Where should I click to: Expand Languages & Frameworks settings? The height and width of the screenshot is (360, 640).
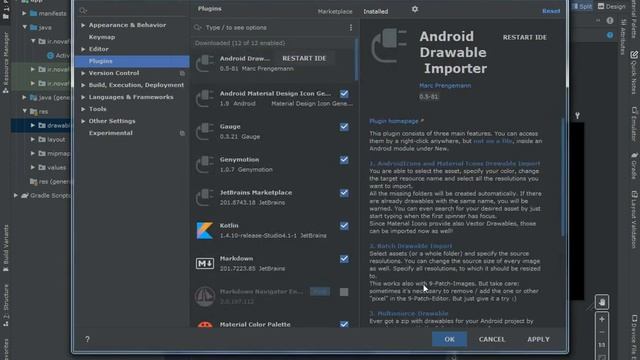coord(83,97)
